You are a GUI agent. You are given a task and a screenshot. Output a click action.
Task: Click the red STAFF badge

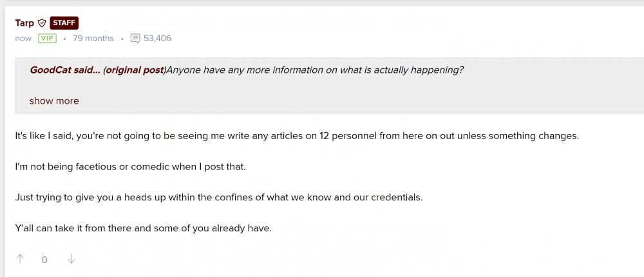pyautogui.click(x=64, y=23)
